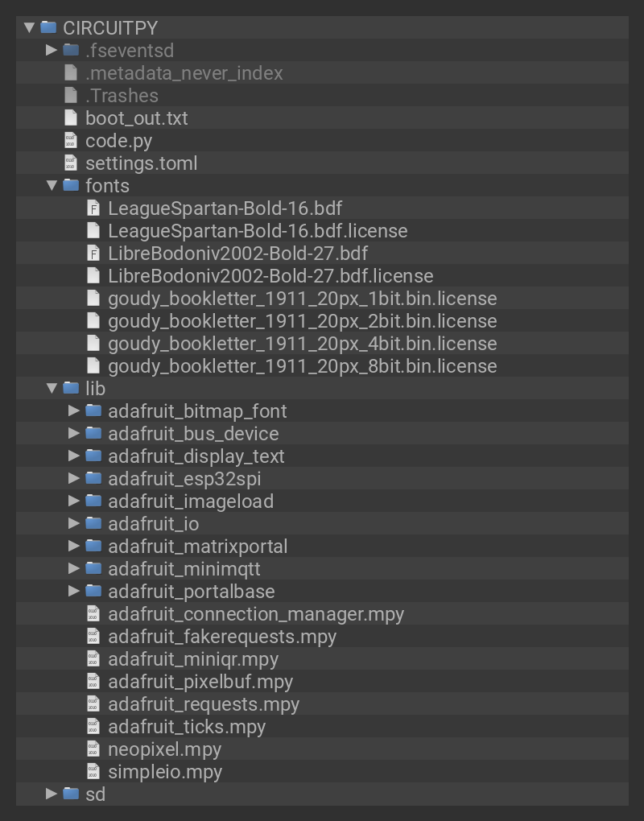644x821 pixels.
Task: Select goudy_bookletter_1911_20px_4bit.bin.license file
Action: [302, 344]
